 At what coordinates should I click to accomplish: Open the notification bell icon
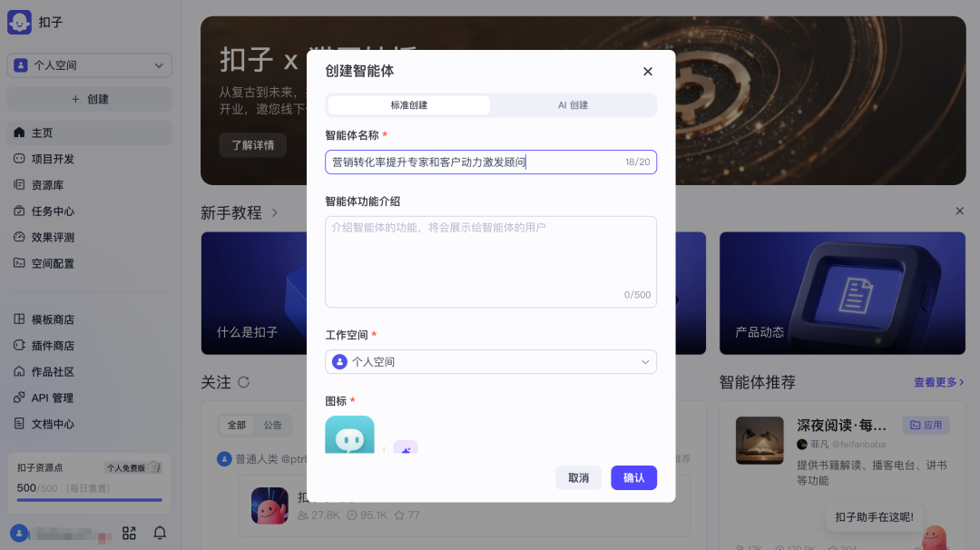[x=160, y=533]
